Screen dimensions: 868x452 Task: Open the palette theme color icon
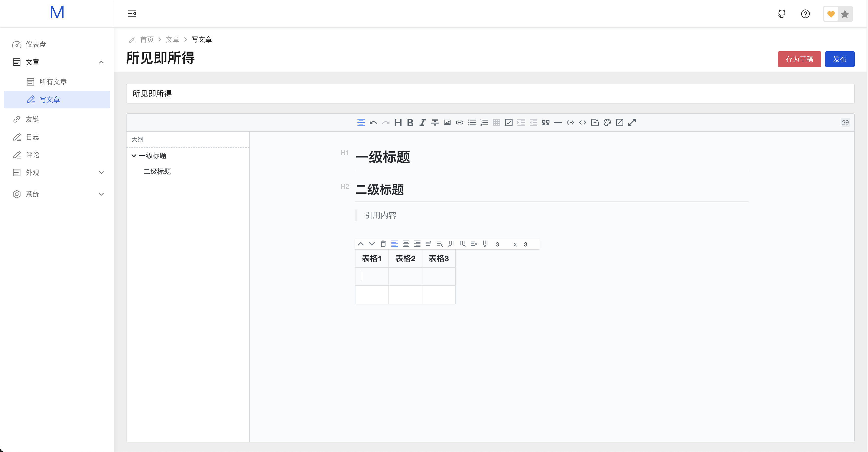coord(607,122)
